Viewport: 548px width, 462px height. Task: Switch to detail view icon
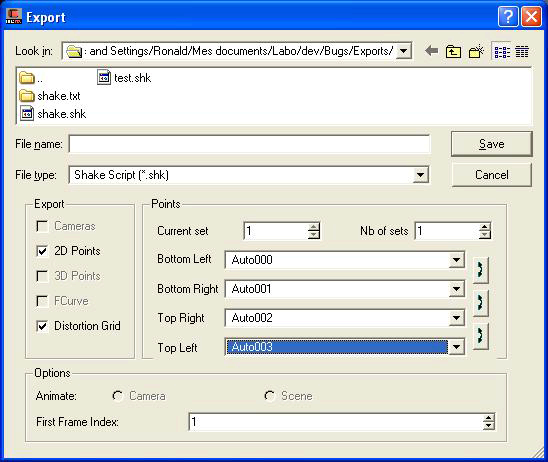tap(522, 52)
